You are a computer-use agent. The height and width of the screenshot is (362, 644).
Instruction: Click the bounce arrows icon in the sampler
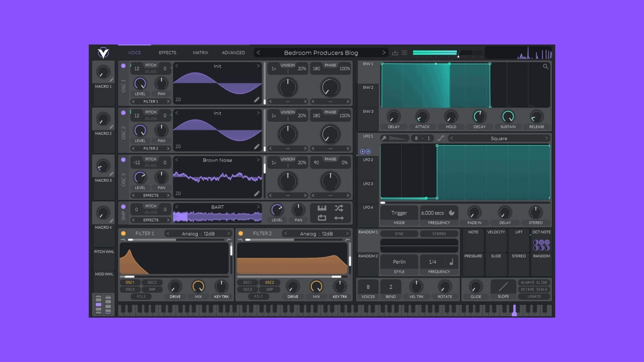click(x=339, y=218)
